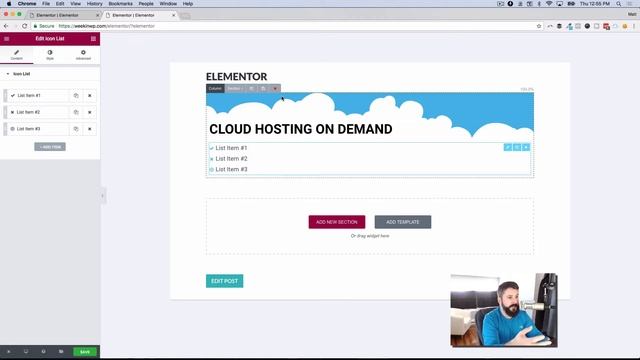Open the widgets grid panel icon
The image size is (640, 360).
93,39
